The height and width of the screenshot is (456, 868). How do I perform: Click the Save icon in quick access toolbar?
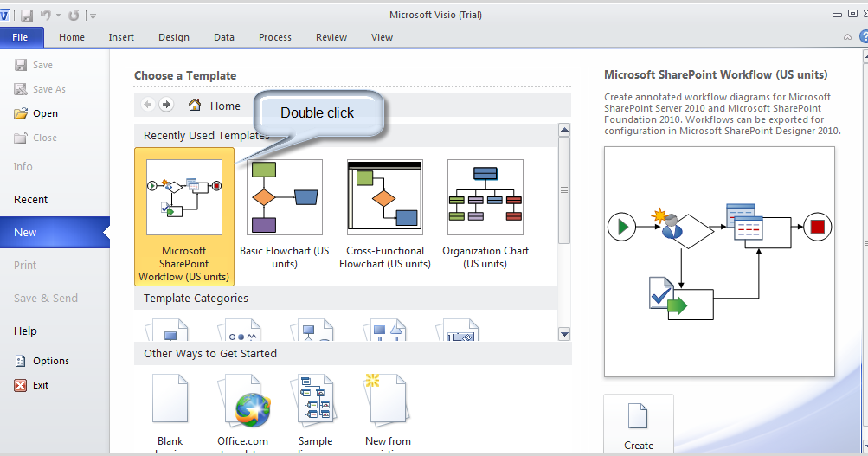[x=27, y=16]
